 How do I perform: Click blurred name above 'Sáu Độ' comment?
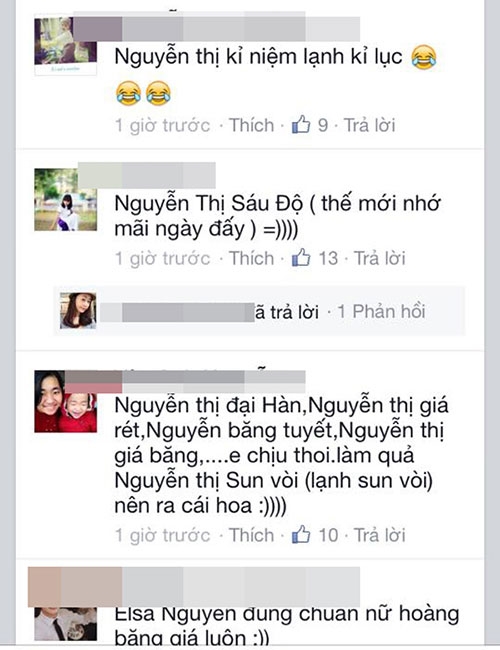(147, 175)
